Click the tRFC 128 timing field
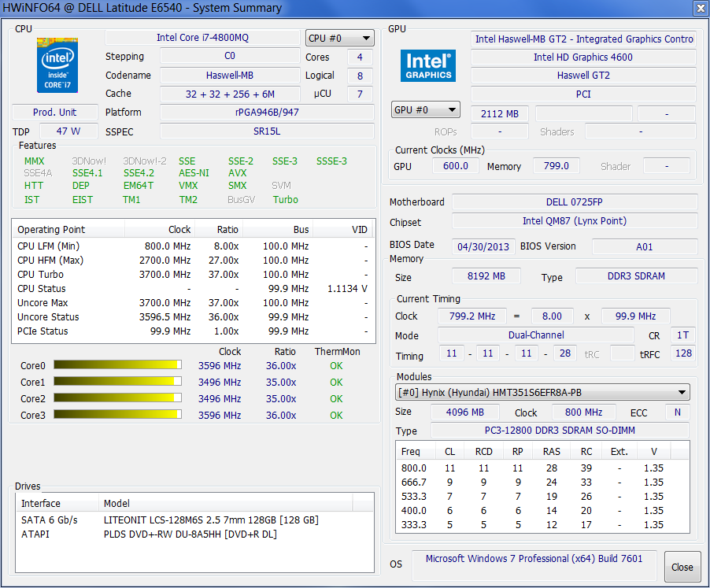Viewport: 710px width, 588px height. [683, 353]
